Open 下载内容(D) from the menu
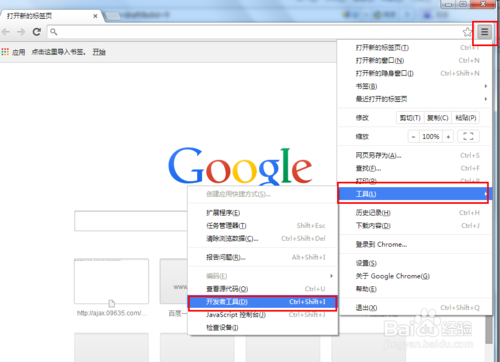The width and height of the screenshot is (500, 362). (x=415, y=226)
